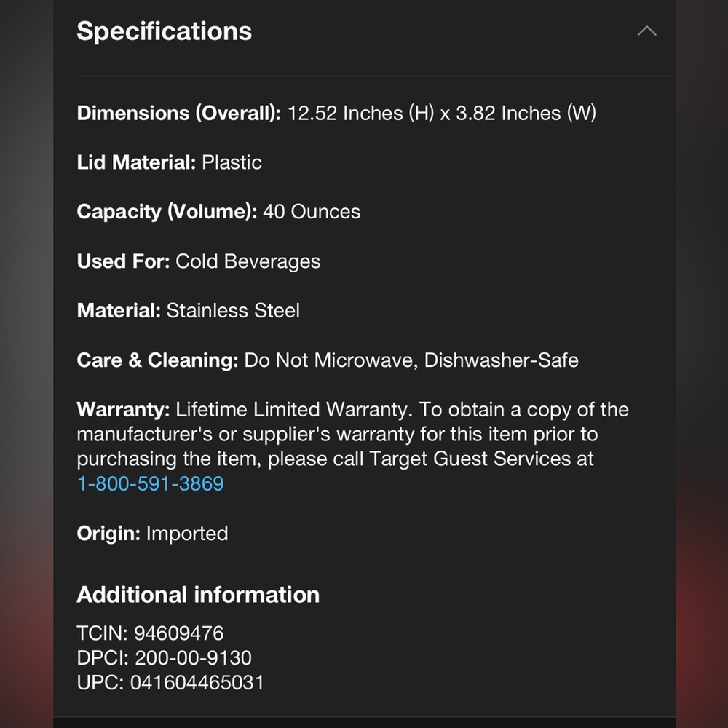Image resolution: width=728 pixels, height=728 pixels.
Task: Click the Dimensions (Overall) label
Action: pos(178,114)
